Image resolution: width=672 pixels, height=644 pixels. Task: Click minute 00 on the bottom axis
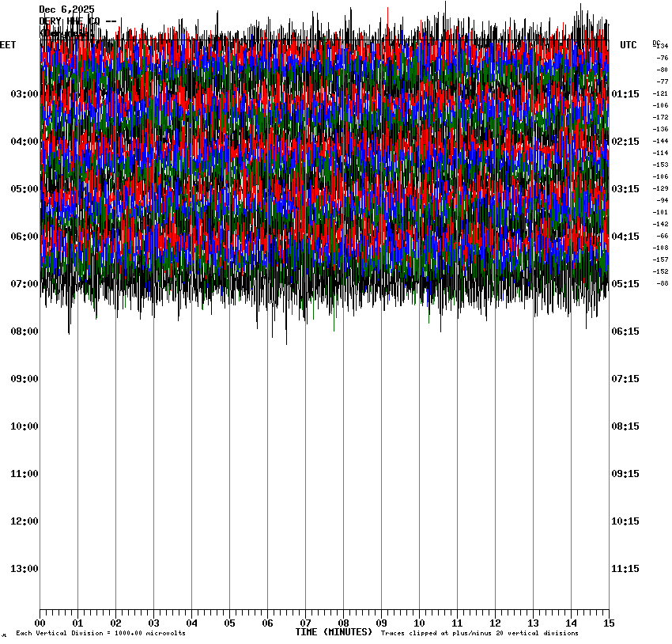pyautogui.click(x=40, y=623)
